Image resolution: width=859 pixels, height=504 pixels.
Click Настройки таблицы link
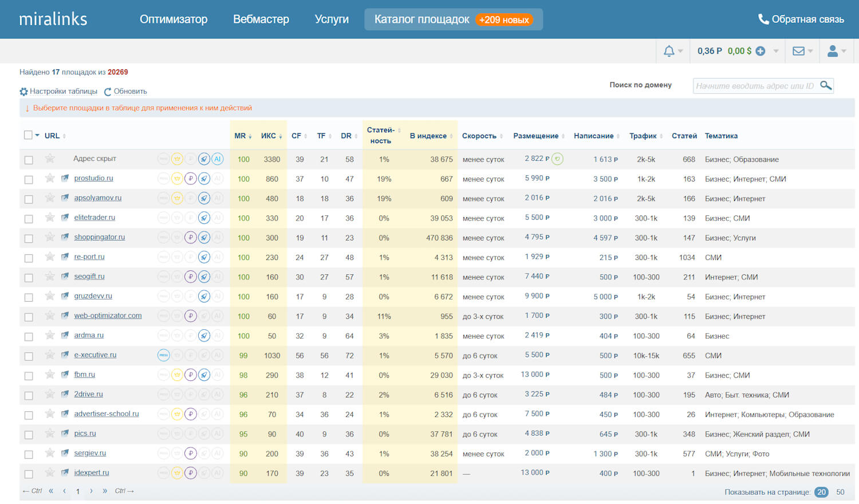click(x=63, y=91)
